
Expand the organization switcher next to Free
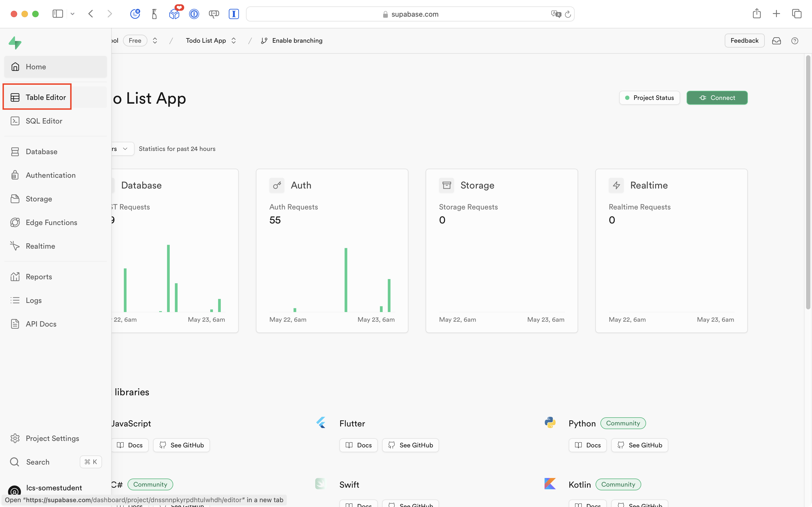[155, 41]
